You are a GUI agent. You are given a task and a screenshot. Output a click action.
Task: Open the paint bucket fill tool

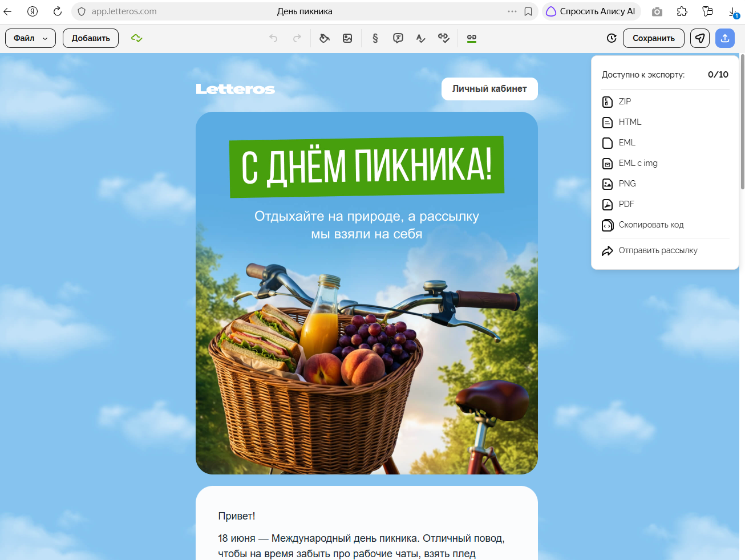[x=325, y=38]
